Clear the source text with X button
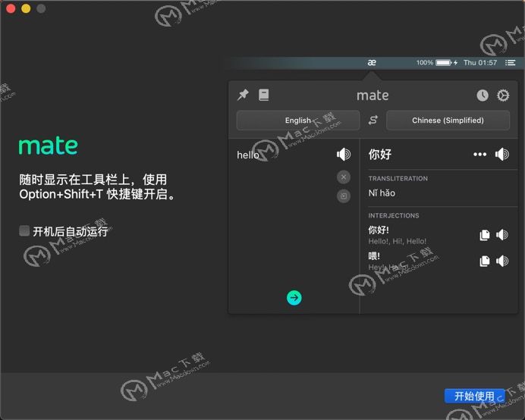525x420 pixels. point(344,177)
